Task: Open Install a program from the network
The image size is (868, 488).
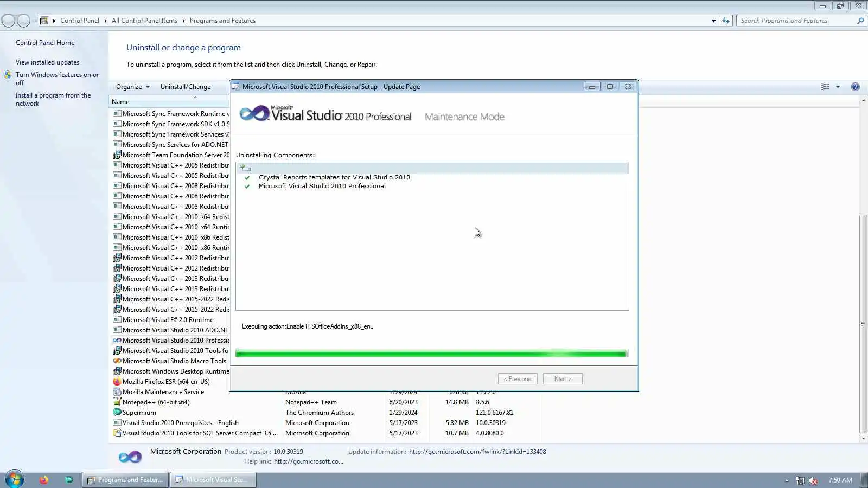Action: (x=53, y=99)
